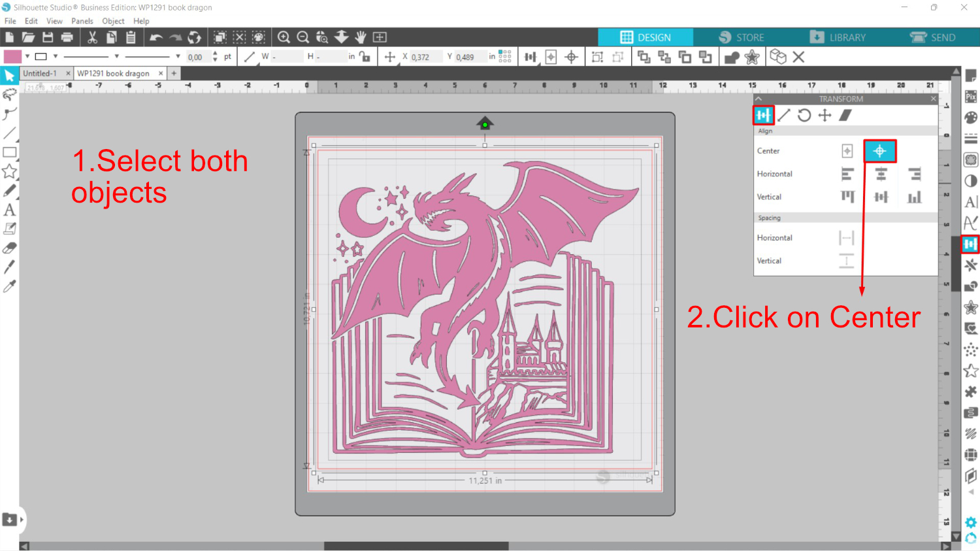
Task: Close the Transform panel
Action: (933, 99)
